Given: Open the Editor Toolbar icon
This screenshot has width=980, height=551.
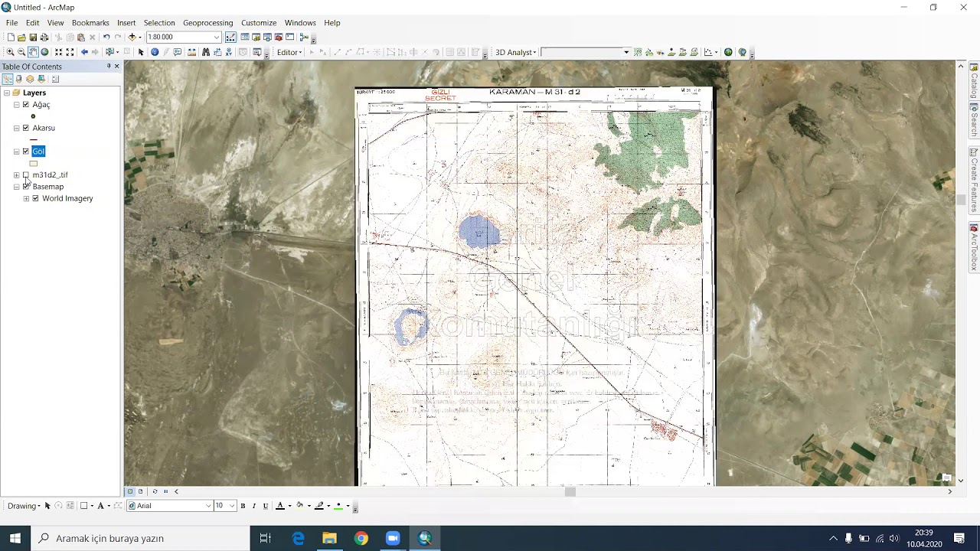Looking at the screenshot, I should tap(230, 37).
